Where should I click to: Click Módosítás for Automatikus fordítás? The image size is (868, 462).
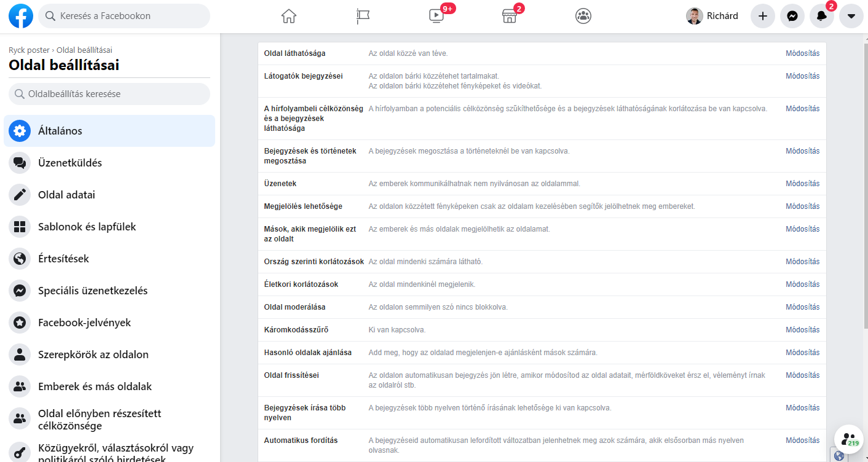[802, 440]
